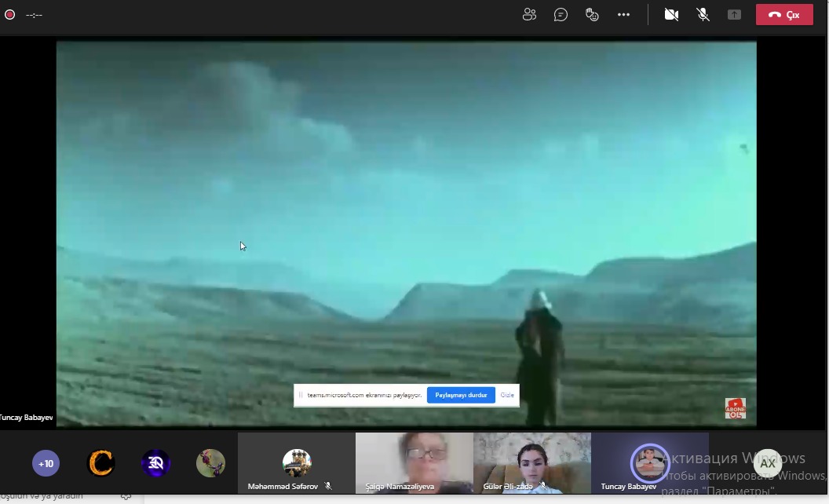Click the meeting timer display
This screenshot has width=829, height=504.
pos(34,15)
